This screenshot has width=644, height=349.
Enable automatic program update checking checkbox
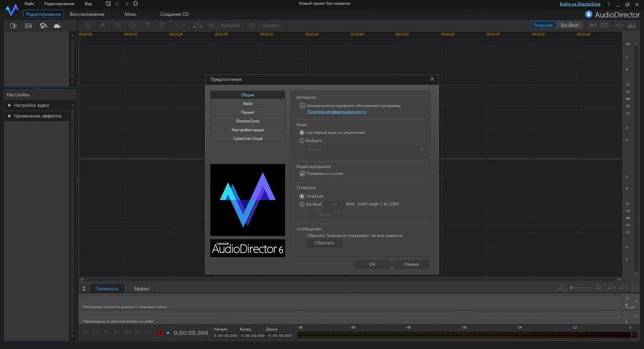[303, 105]
